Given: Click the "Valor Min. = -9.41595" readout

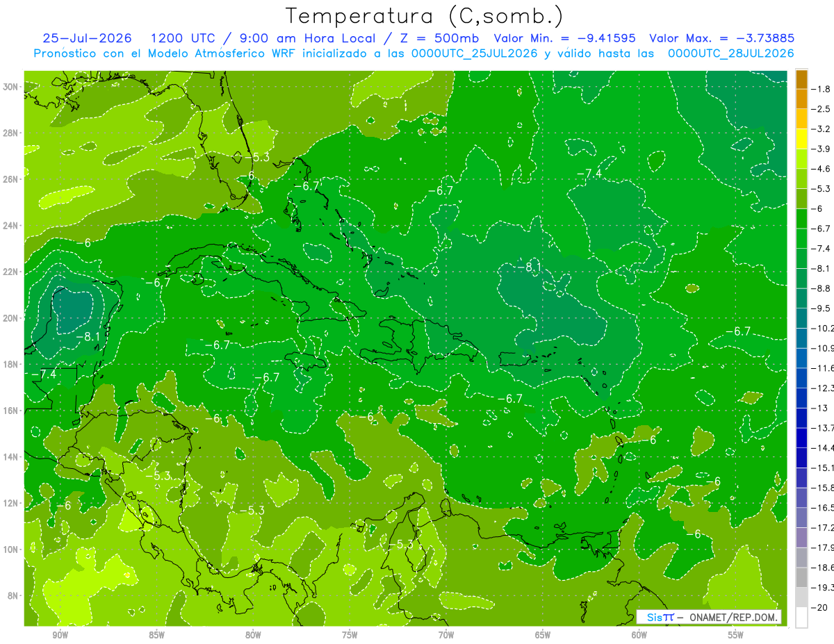Looking at the screenshot, I should point(566,38).
